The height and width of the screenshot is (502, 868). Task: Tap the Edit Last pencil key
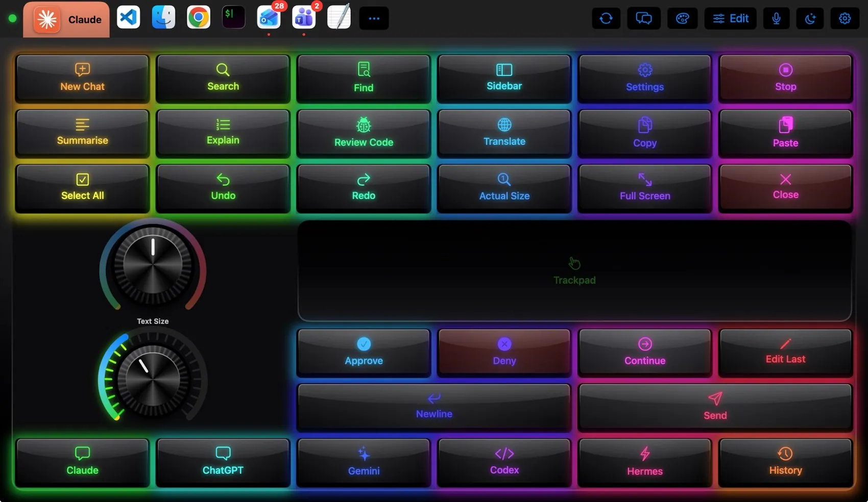point(786,353)
